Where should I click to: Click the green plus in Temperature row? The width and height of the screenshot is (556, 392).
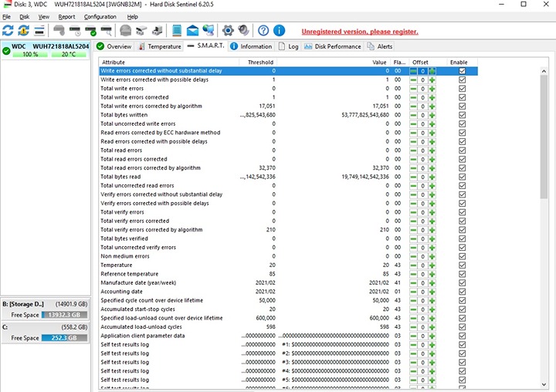point(432,265)
